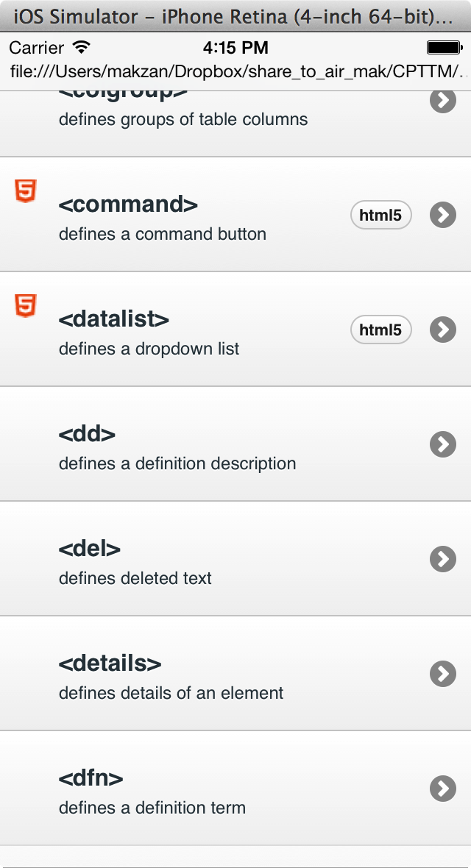Screen dimensions: 471x868
Task: Select the del list row
Action: coord(221,559)
